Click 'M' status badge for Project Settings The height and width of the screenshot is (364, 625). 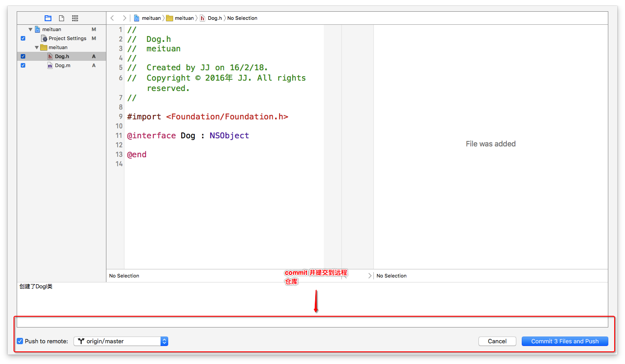click(94, 38)
